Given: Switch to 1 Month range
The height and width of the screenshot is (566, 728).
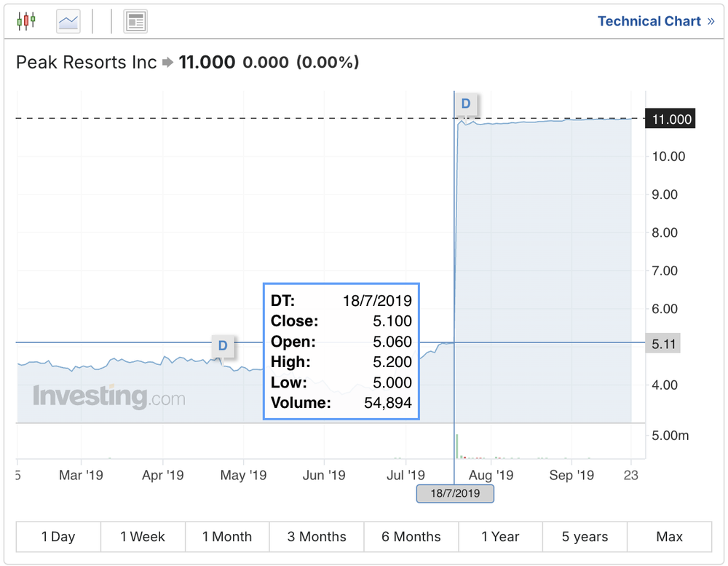Looking at the screenshot, I should tap(227, 537).
